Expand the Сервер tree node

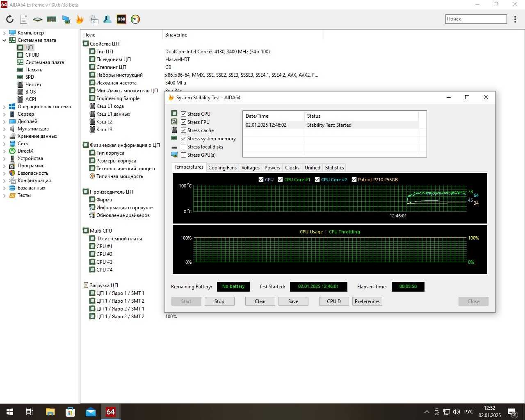tap(5, 114)
